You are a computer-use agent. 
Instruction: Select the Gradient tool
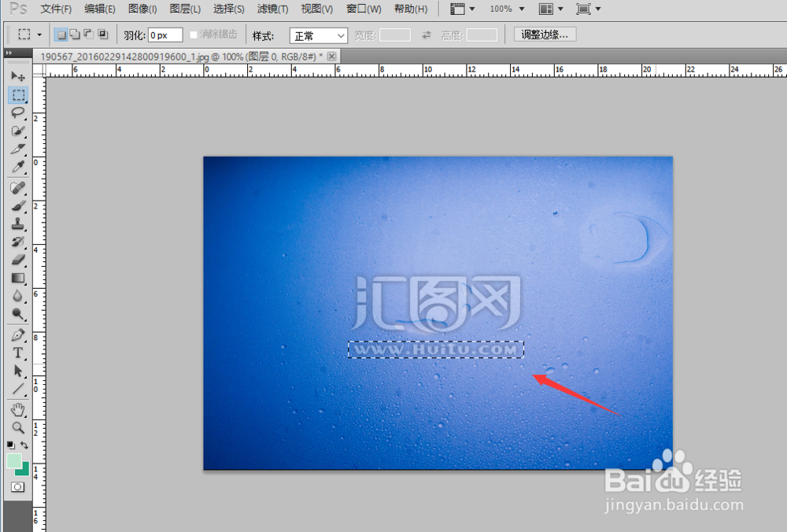click(x=18, y=278)
